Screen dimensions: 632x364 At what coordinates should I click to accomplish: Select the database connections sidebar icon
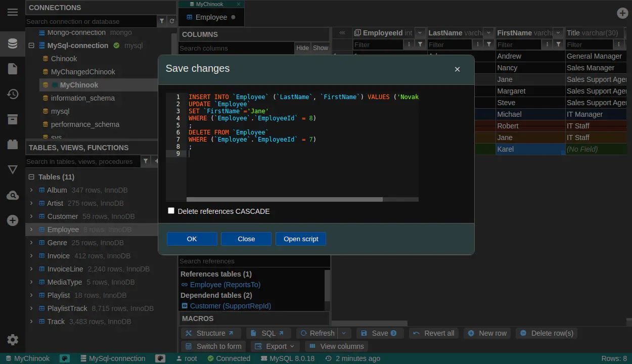(x=13, y=43)
